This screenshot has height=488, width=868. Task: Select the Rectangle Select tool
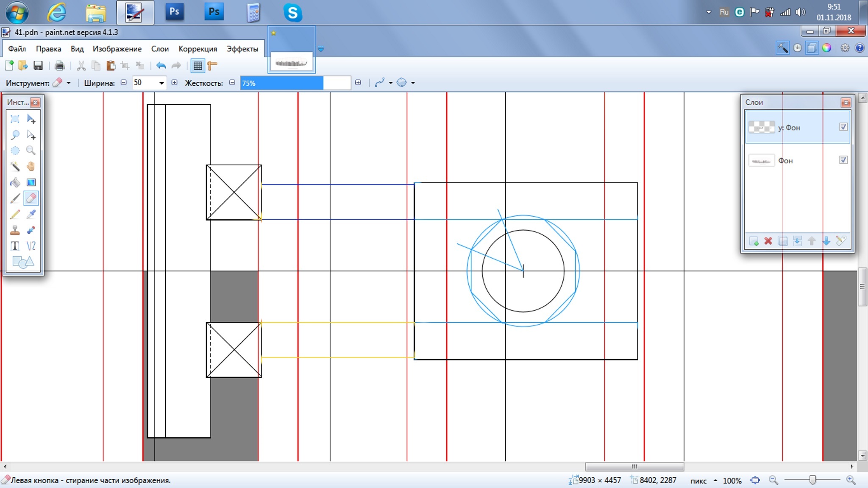[15, 119]
